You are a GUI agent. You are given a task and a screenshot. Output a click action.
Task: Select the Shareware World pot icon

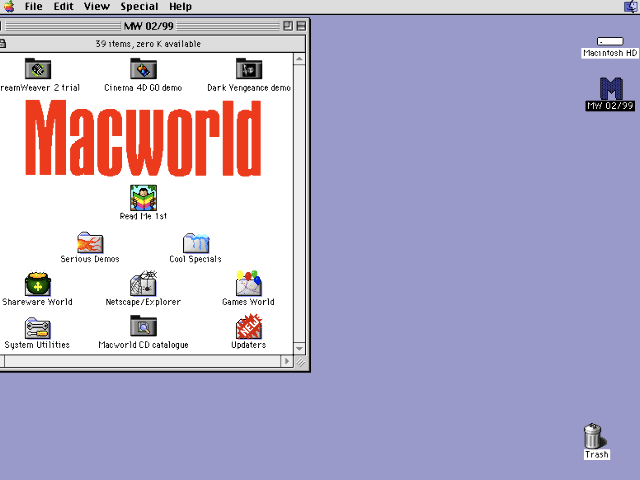pyautogui.click(x=38, y=284)
